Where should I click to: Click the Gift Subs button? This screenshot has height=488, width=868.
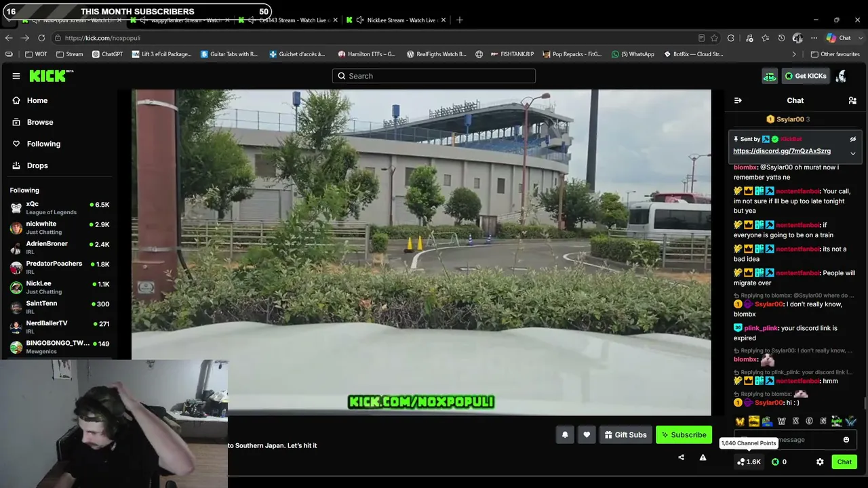625,435
